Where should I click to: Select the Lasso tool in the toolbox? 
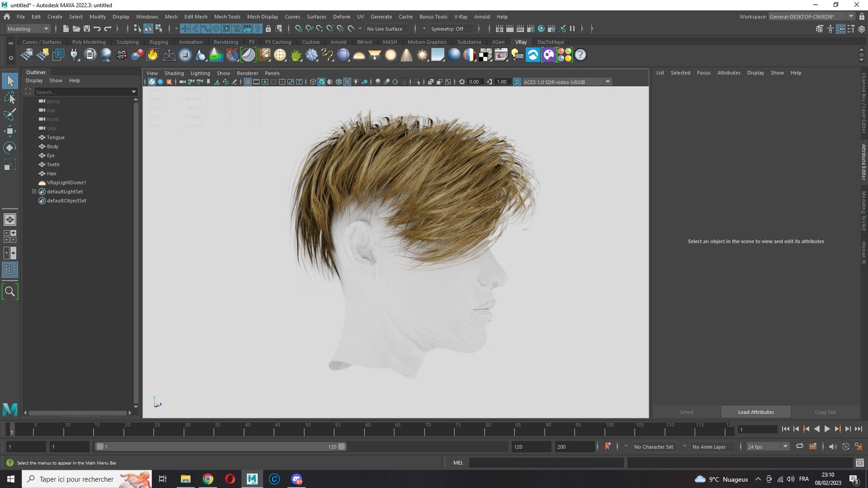click(x=10, y=98)
